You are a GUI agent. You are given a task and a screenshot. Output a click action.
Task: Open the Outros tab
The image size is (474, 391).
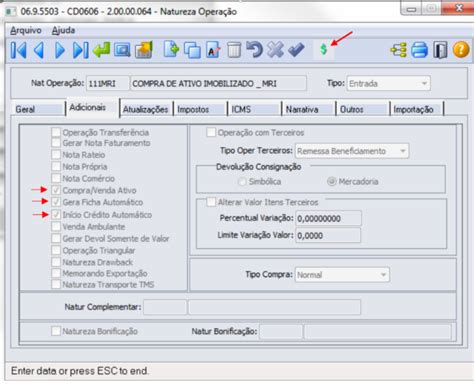tap(363, 109)
